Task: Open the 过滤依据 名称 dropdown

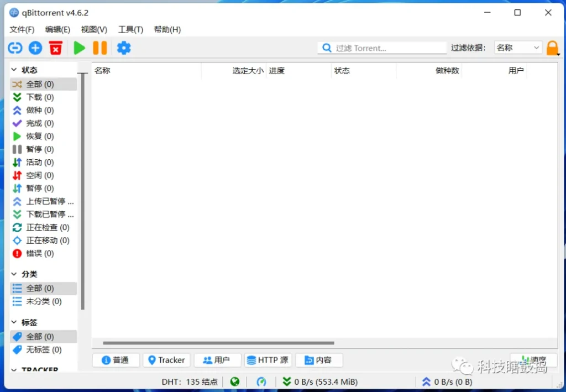Action: [x=518, y=48]
